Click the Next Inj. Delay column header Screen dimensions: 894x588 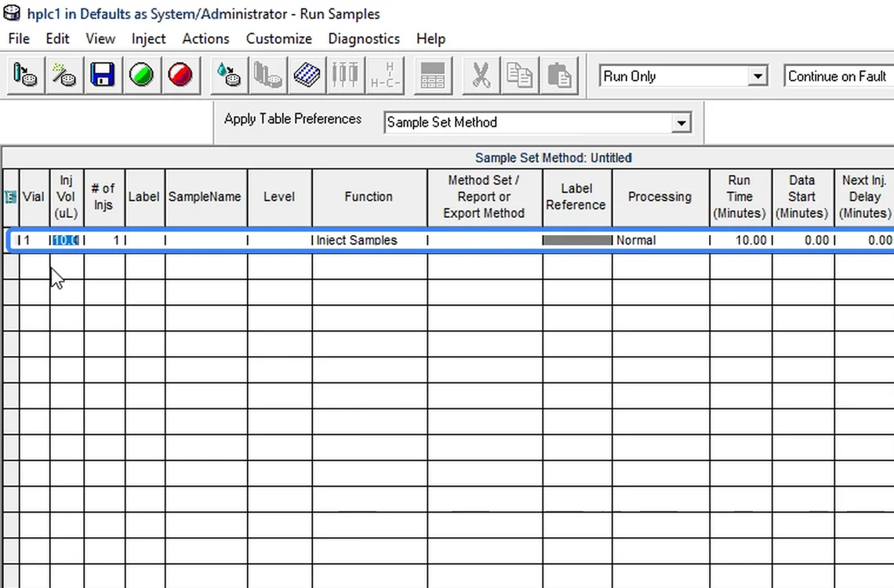click(864, 197)
